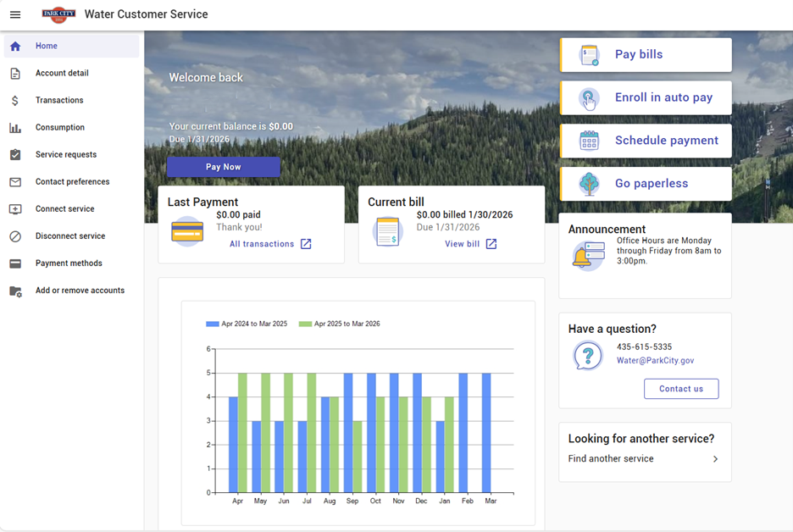Click the Water@ParkCity.gov email link
Viewport: 793px width, 532px height.
click(655, 361)
